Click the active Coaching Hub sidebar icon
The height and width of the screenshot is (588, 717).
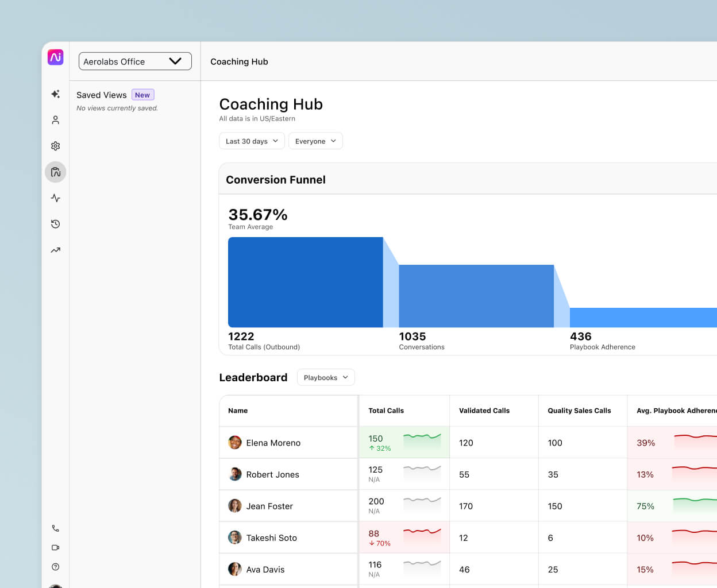click(55, 172)
